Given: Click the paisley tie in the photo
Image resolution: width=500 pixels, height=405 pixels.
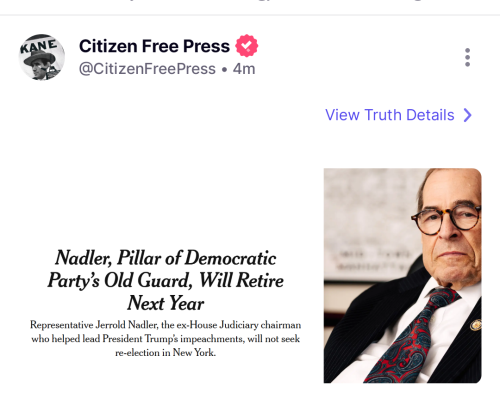Looking at the screenshot, I should (412, 337).
